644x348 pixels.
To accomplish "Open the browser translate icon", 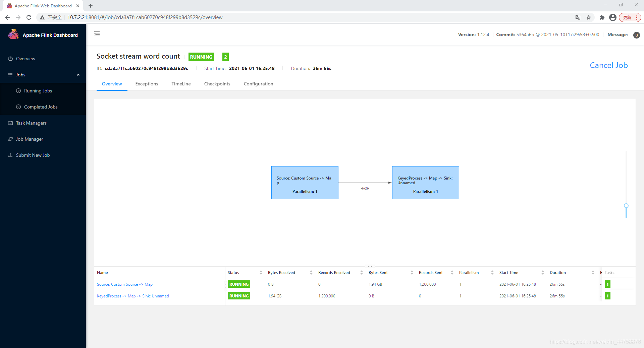I will (578, 17).
